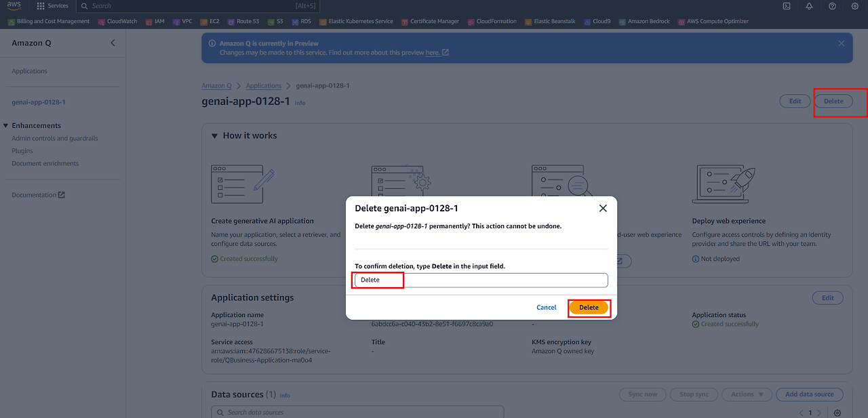Go to previous data sources page
Viewport: 868px width, 418px height.
click(801, 413)
